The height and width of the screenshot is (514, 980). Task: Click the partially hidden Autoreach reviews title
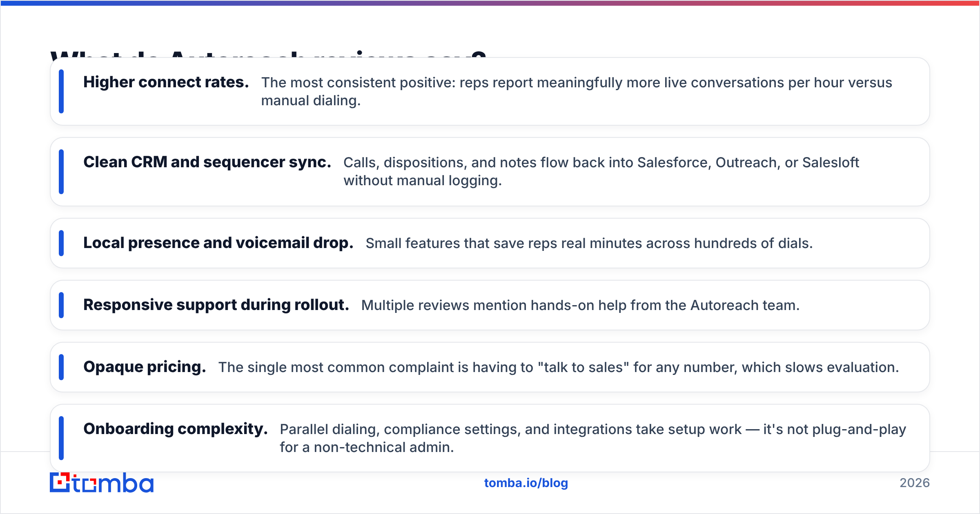[268, 54]
